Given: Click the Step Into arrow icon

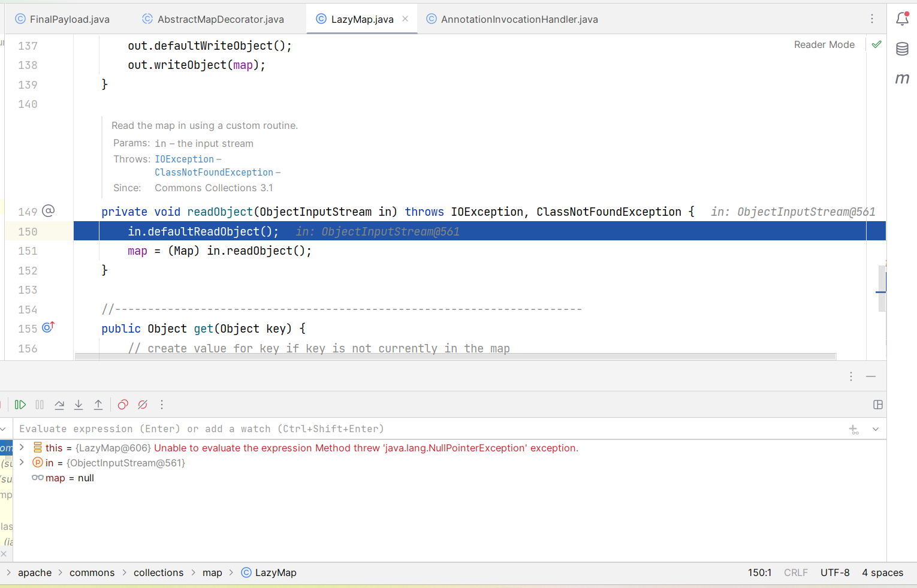Looking at the screenshot, I should click(79, 405).
